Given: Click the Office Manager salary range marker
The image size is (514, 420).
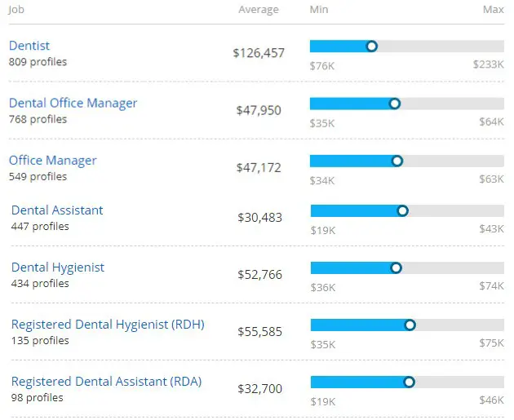Looking at the screenshot, I should (x=397, y=161).
